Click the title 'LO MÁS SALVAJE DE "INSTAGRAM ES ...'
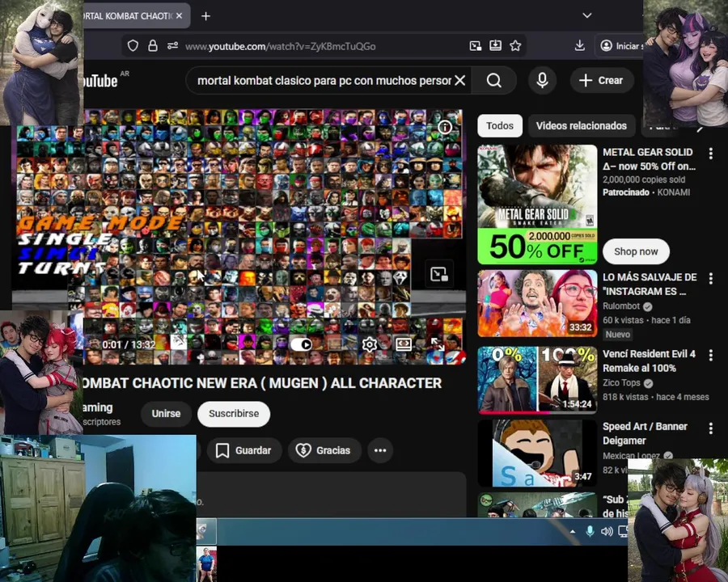 (650, 284)
